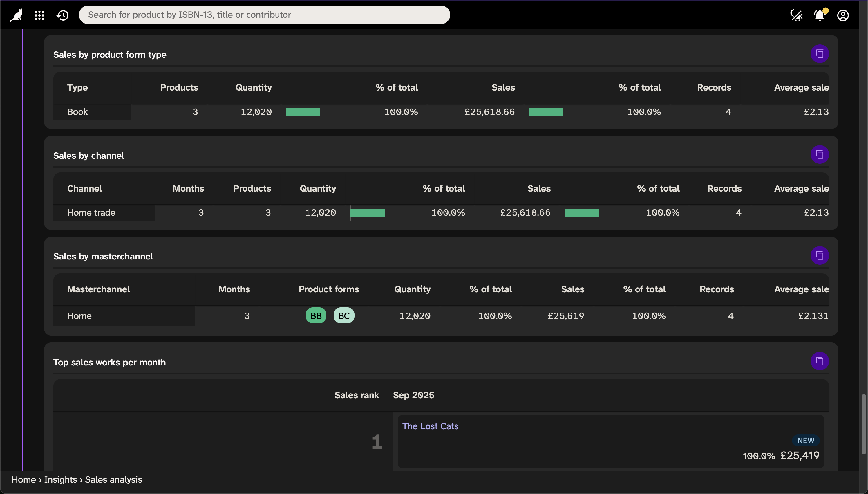The height and width of the screenshot is (494, 868).
Task: Open The Lost Cats work
Action: click(x=430, y=426)
